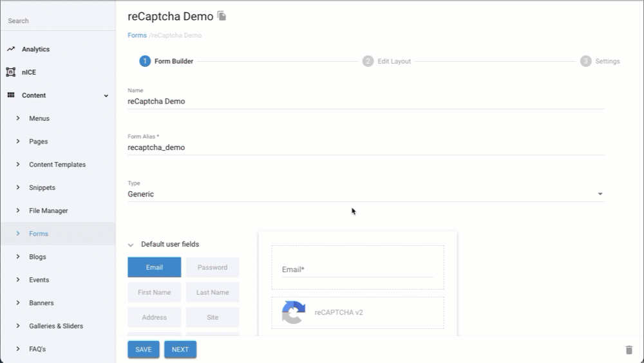
Task: Expand the FAQ's chevron
Action: point(17,348)
